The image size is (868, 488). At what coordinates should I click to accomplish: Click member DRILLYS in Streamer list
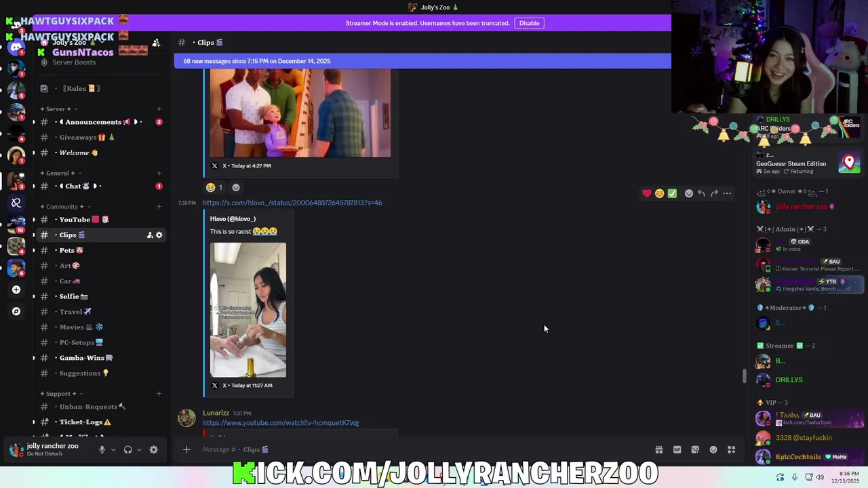coord(810,380)
